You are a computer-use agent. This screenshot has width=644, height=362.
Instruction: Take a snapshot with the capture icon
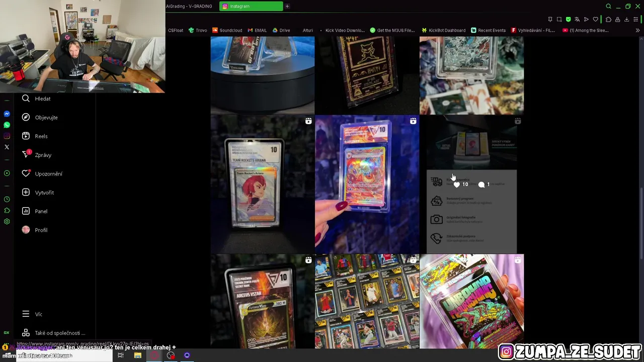coord(559,19)
